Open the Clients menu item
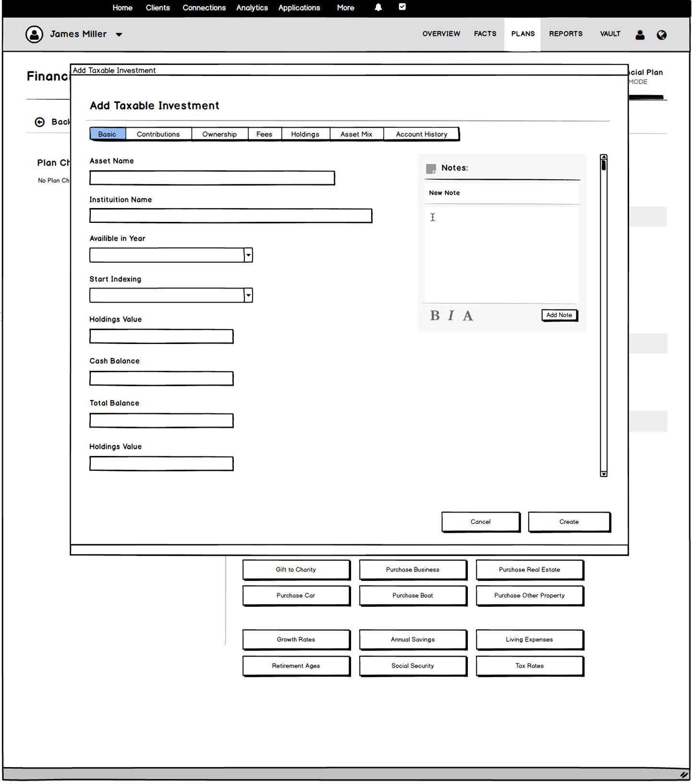 pos(158,8)
